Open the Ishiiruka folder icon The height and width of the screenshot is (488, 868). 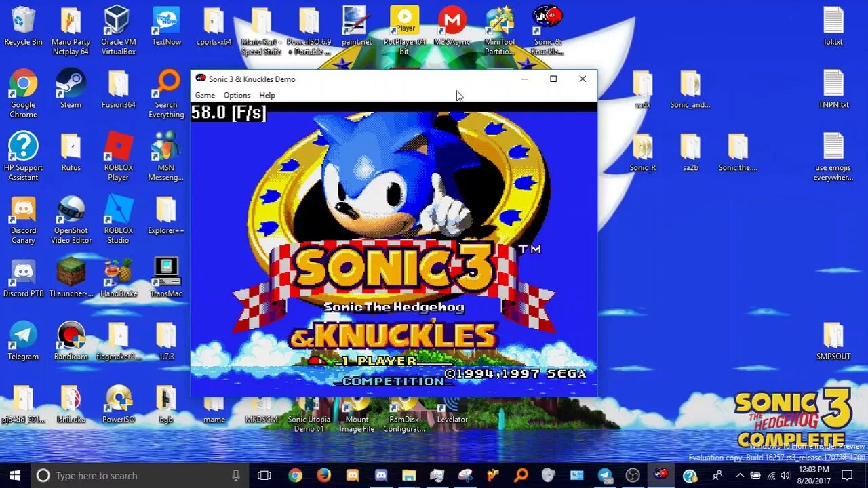tap(71, 405)
